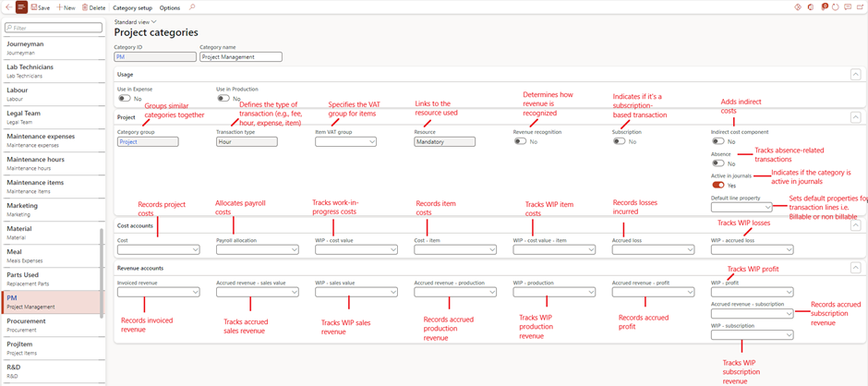This screenshot has width=868, height=386.
Task: Click the category list scrollbar
Action: tap(102, 272)
